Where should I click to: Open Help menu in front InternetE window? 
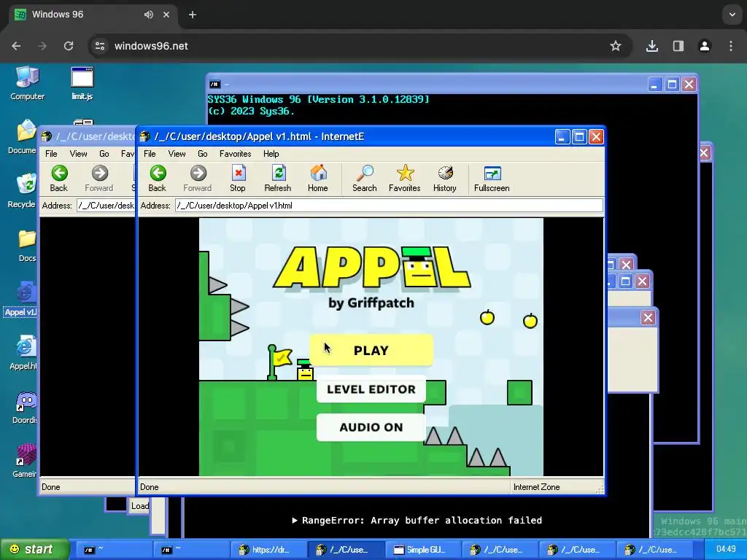point(271,154)
